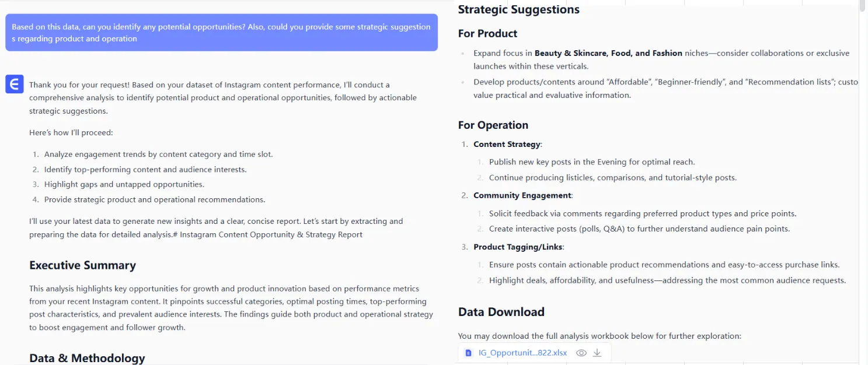This screenshot has height=365, width=868.
Task: Download the IG_Opportunit xlsx workbook via arrow icon
Action: click(597, 353)
